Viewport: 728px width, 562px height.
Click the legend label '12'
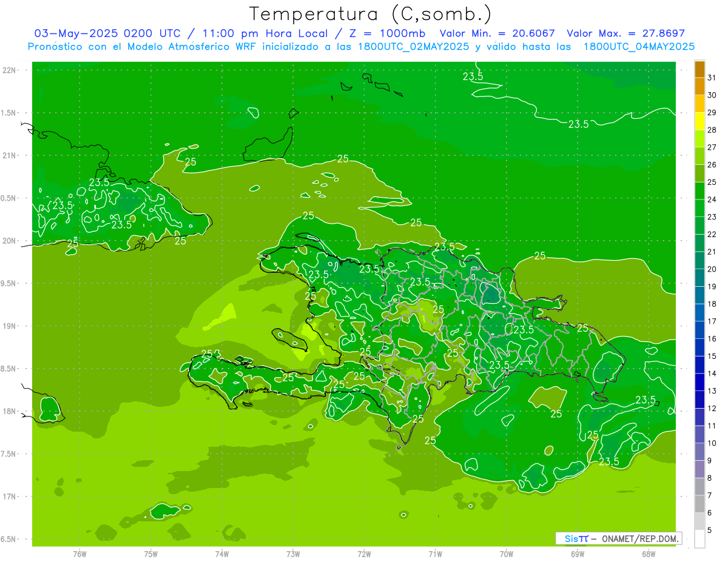(x=712, y=409)
